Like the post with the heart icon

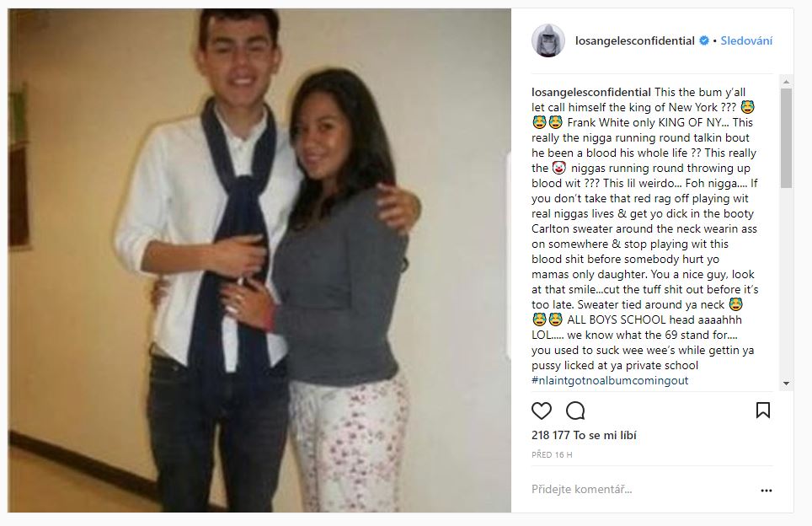[541, 411]
